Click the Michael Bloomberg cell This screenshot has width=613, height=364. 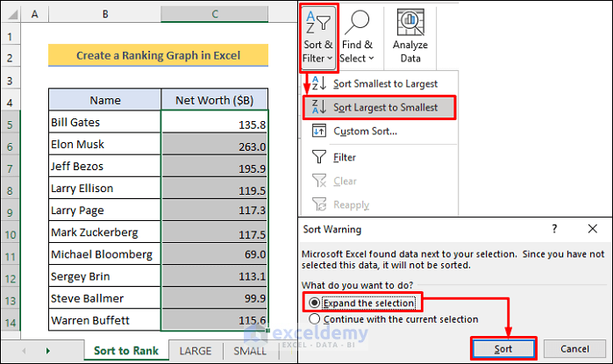click(104, 254)
